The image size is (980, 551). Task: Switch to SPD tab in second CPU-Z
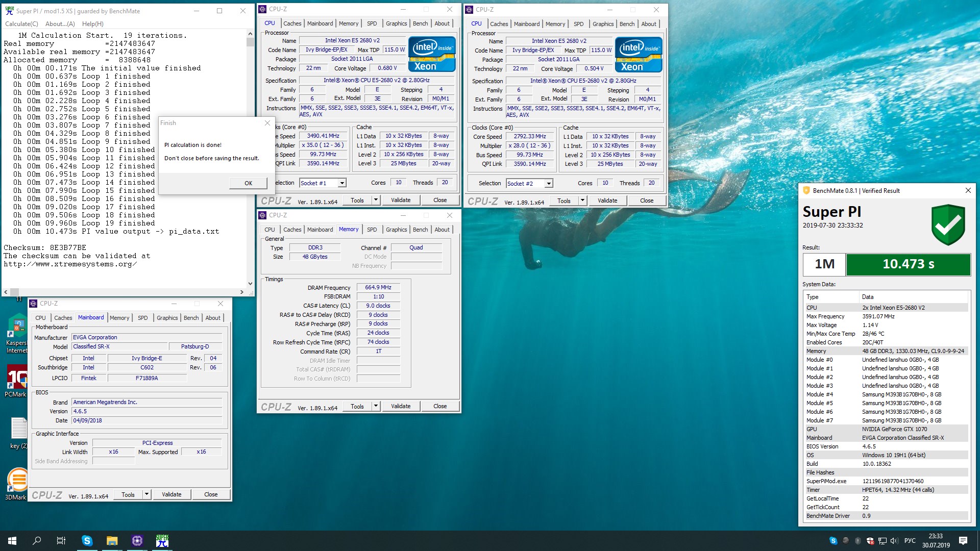(578, 24)
